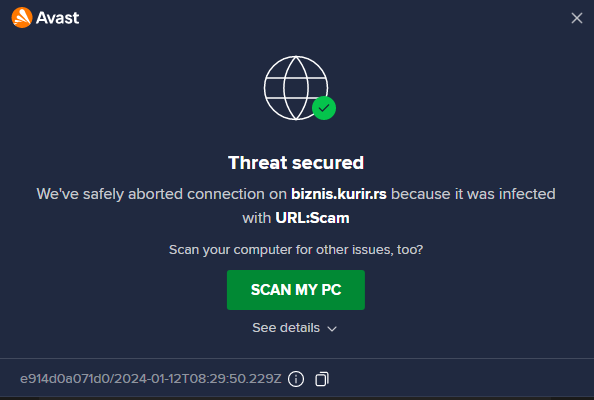
Task: Click the Threat secured heading
Action: [296, 163]
